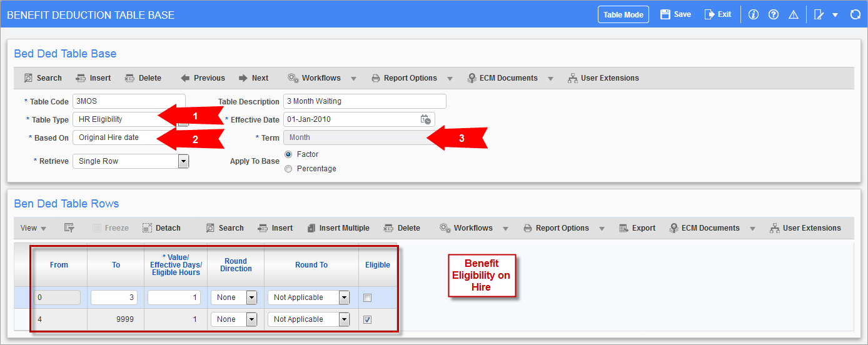Viewport: 868px width, 345px height.
Task: Click Delete in Bed Ded Table Base toolbar
Action: tap(143, 78)
